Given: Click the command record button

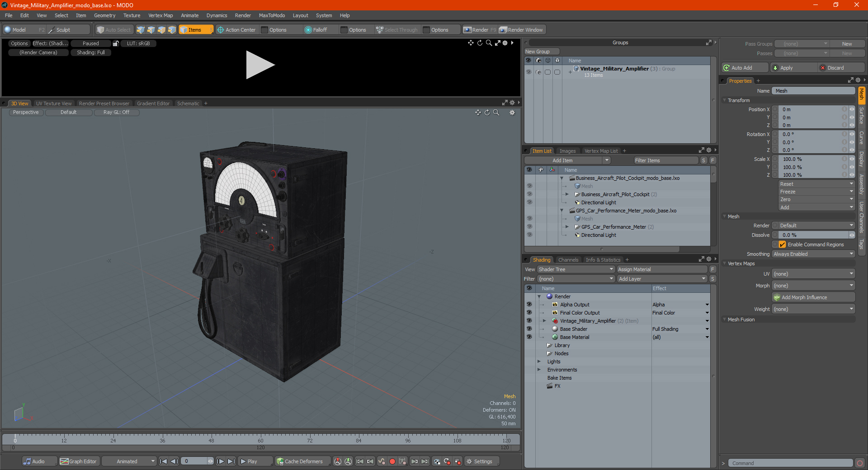Looking at the screenshot, I should (x=860, y=463).
